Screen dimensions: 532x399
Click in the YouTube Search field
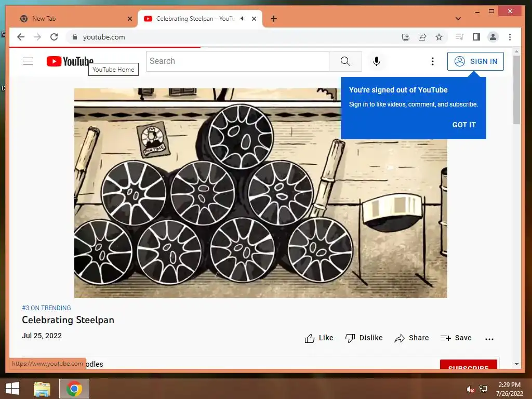237,61
